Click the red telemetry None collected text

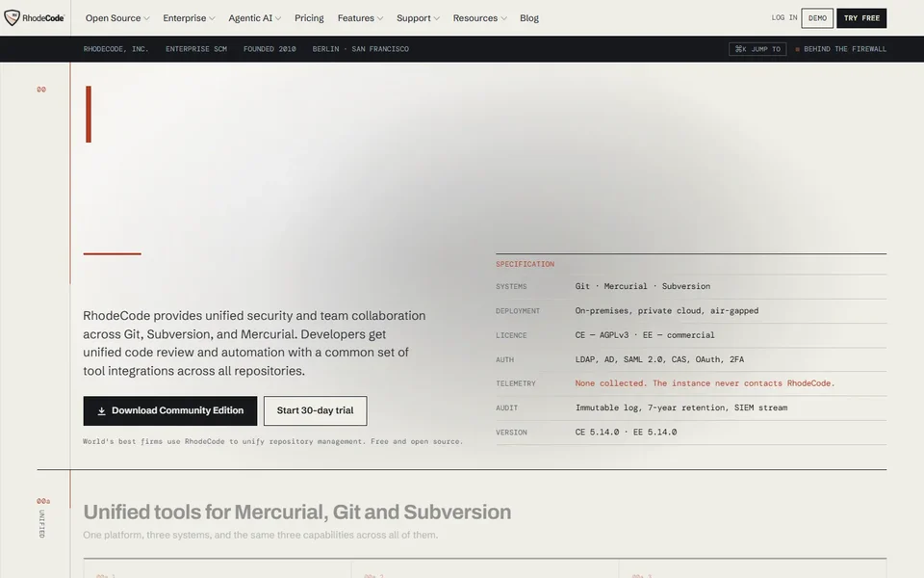pos(705,383)
